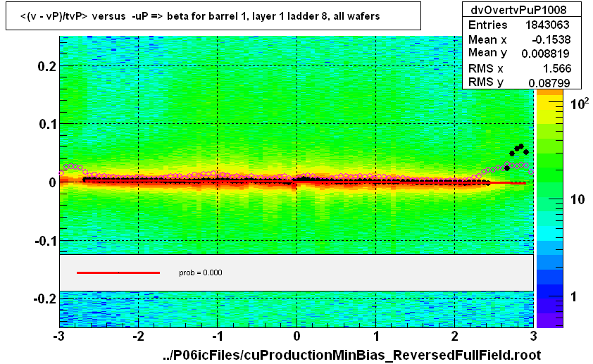Click the color scale label 10

pos(578,199)
